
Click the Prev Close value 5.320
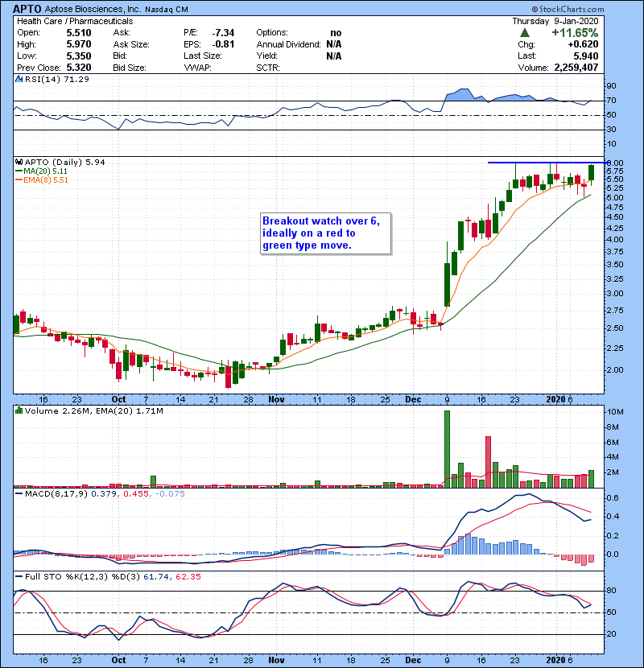coord(79,68)
